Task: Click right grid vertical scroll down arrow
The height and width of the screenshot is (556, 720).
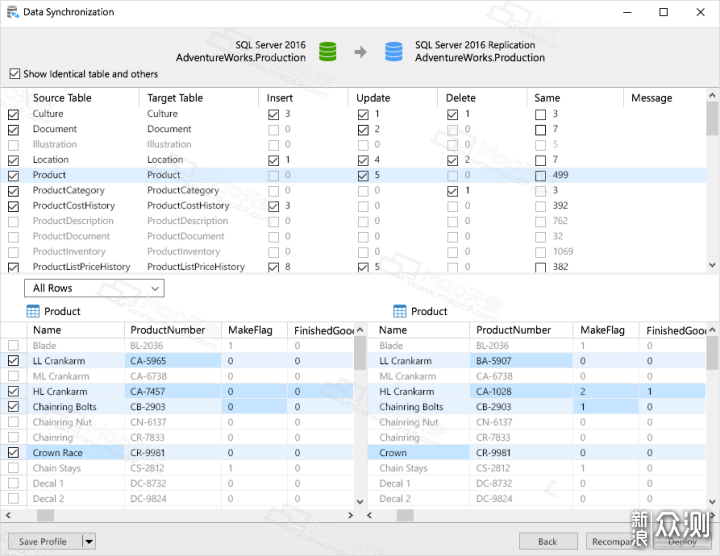Action: pyautogui.click(x=712, y=501)
